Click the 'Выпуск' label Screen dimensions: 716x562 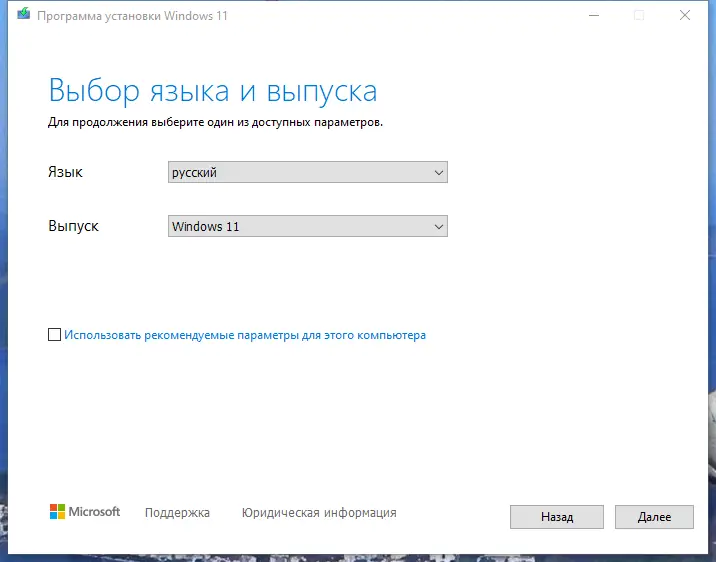(74, 226)
